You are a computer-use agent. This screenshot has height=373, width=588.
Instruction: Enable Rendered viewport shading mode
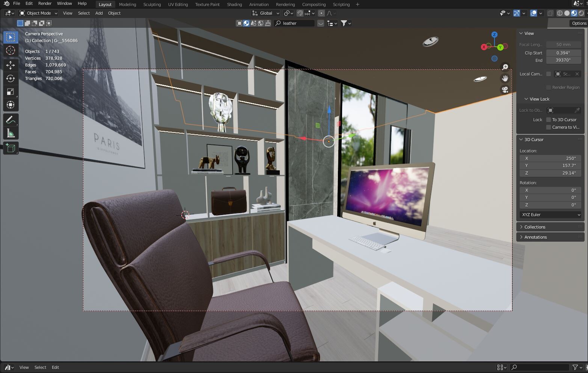click(581, 13)
